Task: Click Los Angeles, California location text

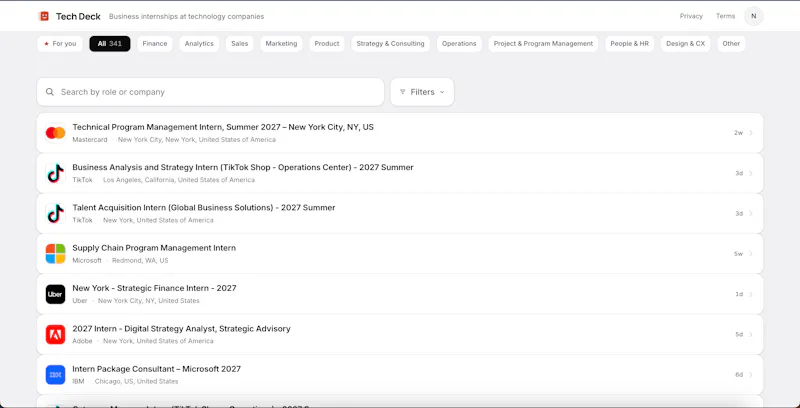Action: pos(179,180)
